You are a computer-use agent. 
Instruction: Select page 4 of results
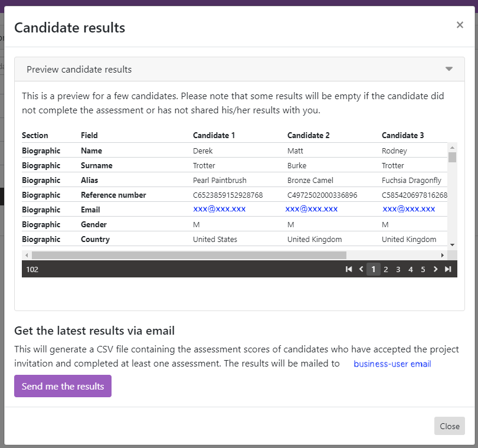coord(410,269)
